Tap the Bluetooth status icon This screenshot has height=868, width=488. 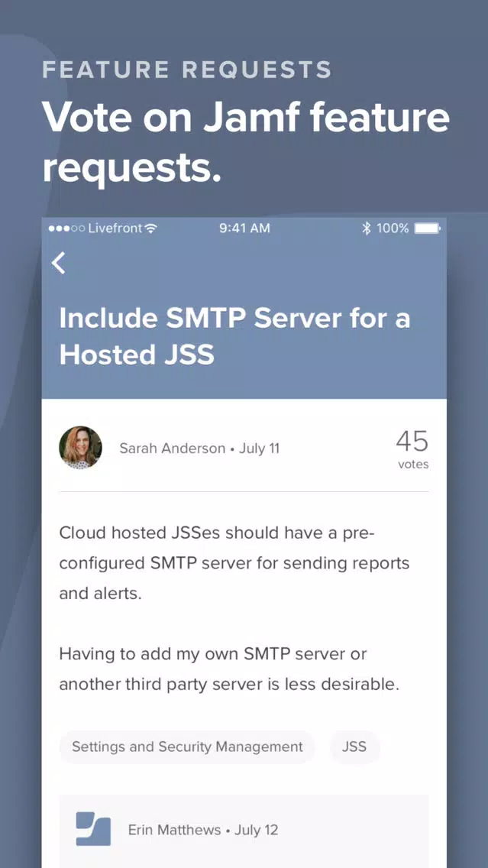[366, 228]
